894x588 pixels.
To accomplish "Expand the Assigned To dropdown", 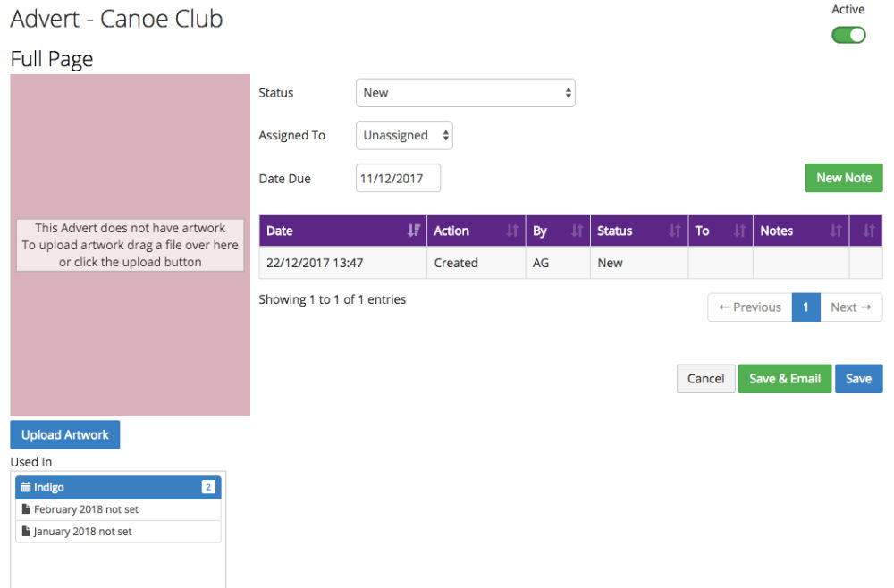I will point(404,136).
